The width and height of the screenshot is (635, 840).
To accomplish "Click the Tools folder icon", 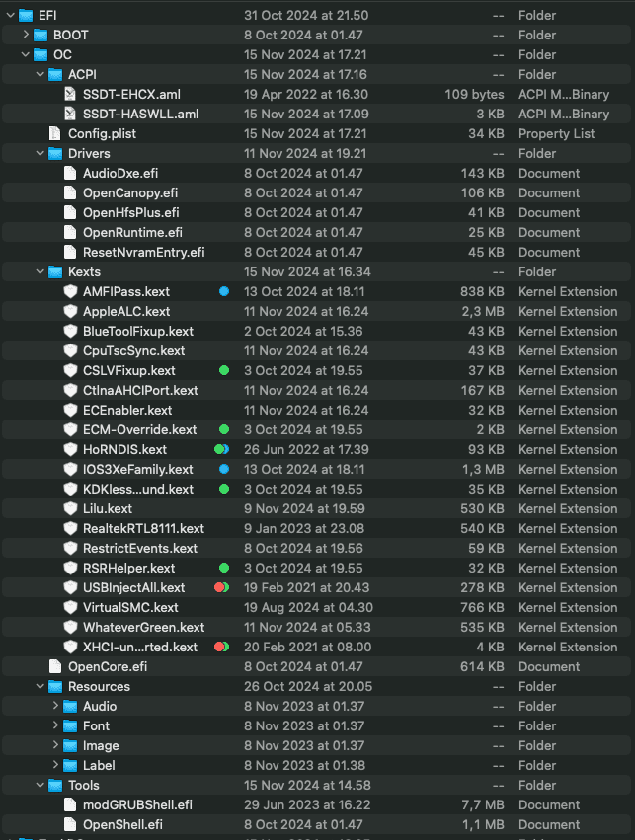I will [55, 786].
